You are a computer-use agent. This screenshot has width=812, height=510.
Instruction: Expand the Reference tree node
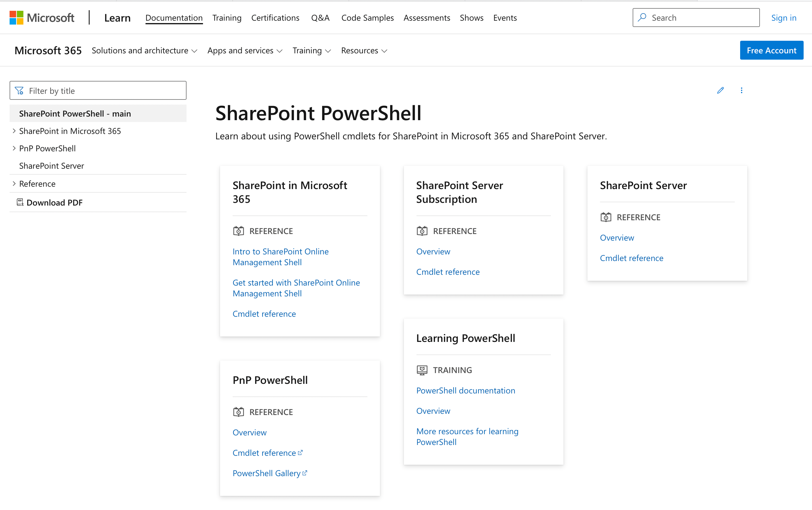14,183
